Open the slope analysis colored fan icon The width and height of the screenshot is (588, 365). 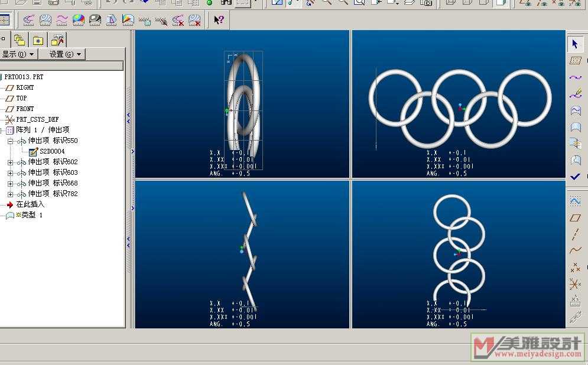[128, 20]
